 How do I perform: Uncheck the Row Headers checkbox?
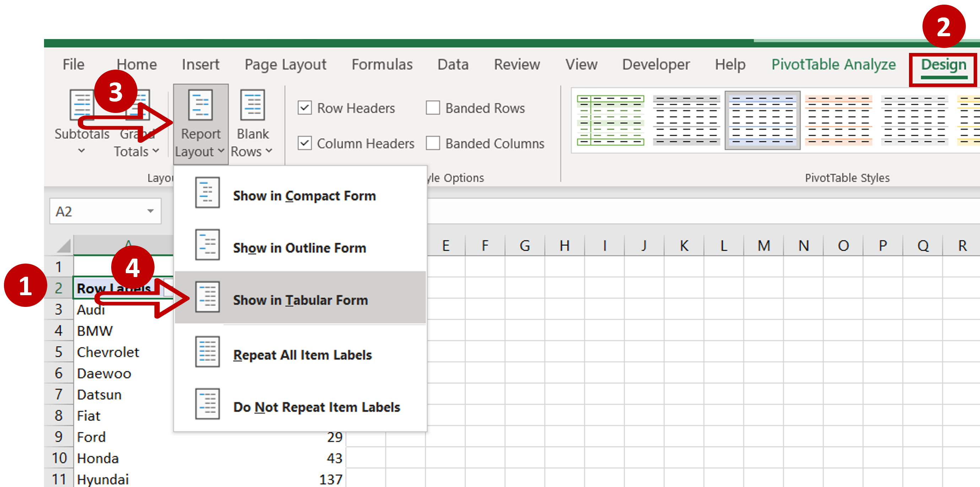point(305,108)
